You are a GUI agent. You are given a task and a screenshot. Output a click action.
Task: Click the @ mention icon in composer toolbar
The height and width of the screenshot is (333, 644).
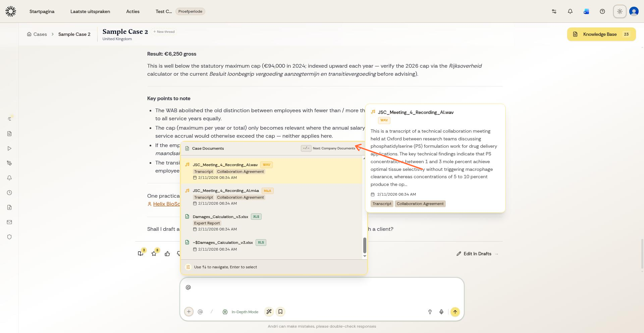[200, 312]
